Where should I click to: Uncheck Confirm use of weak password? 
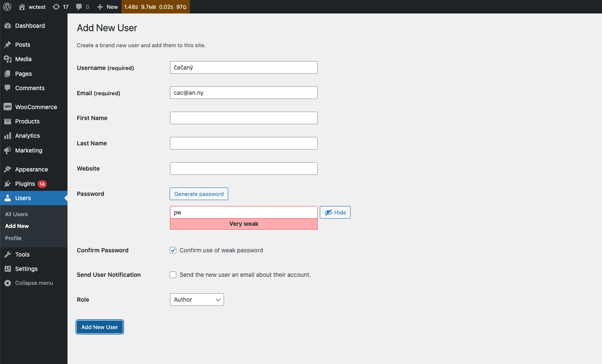coord(173,250)
